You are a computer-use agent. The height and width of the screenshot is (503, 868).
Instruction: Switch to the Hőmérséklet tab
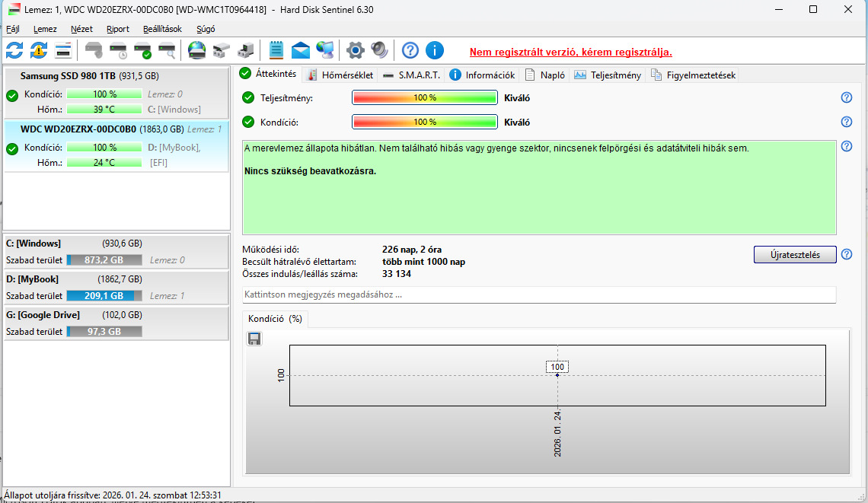pyautogui.click(x=340, y=75)
